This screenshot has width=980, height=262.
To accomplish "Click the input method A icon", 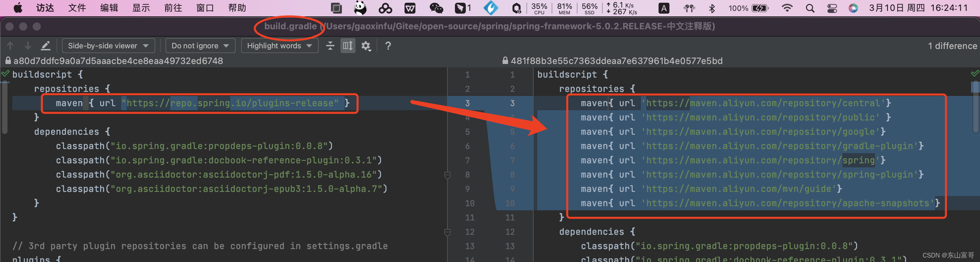I will point(664,8).
